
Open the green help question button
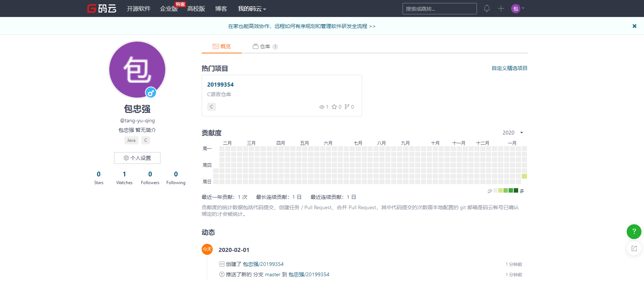point(634,232)
